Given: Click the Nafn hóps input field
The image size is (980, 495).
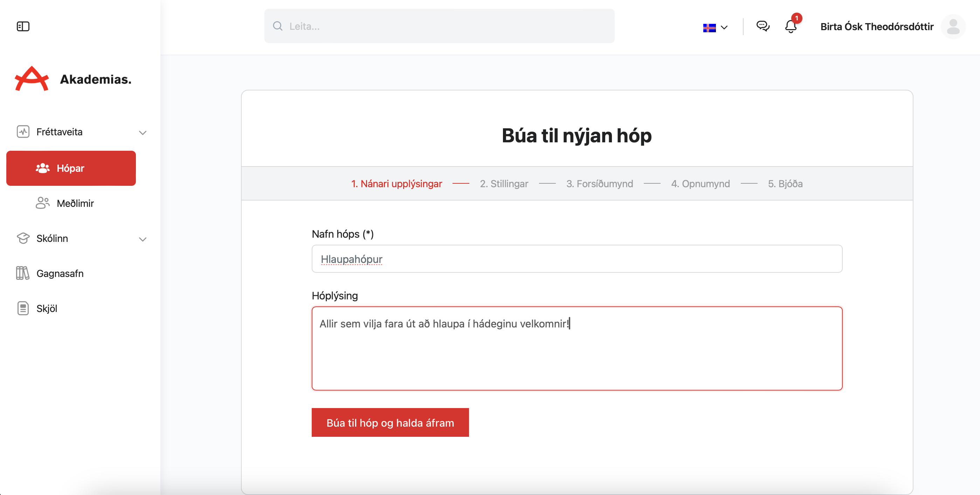Looking at the screenshot, I should click(x=577, y=258).
